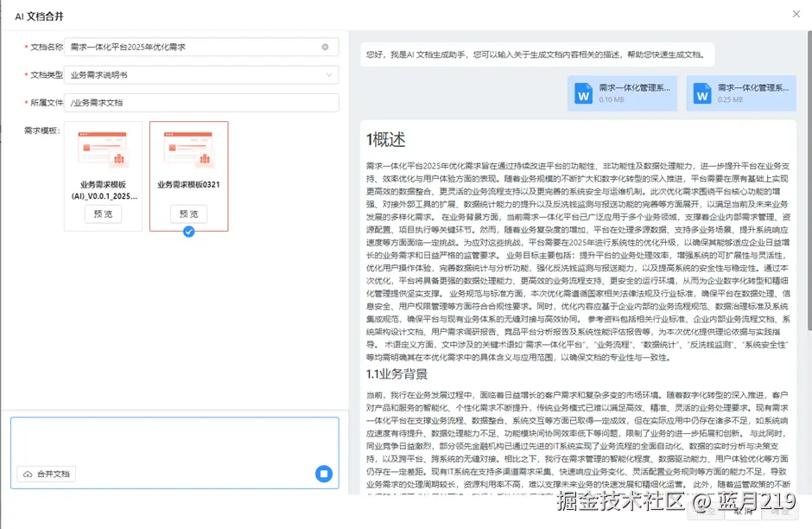Click the cloud icon in 合并文档 button
Screen dimensions: 812x529
coord(28,474)
